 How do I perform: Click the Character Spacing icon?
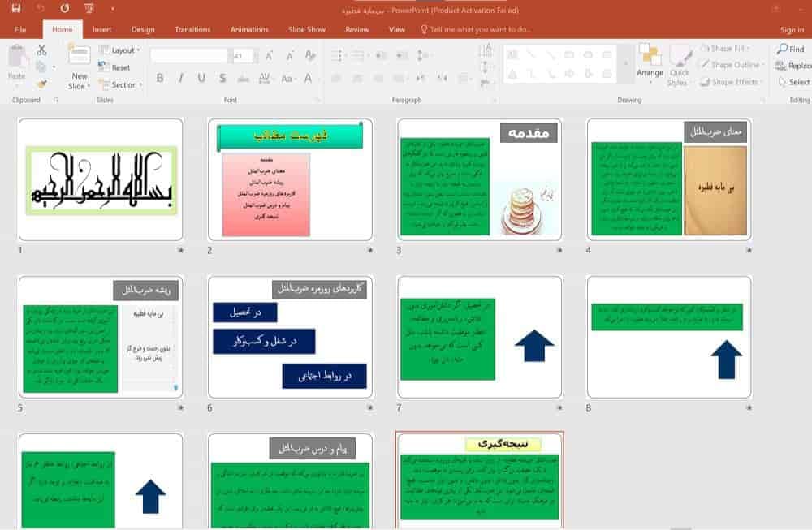coord(264,78)
